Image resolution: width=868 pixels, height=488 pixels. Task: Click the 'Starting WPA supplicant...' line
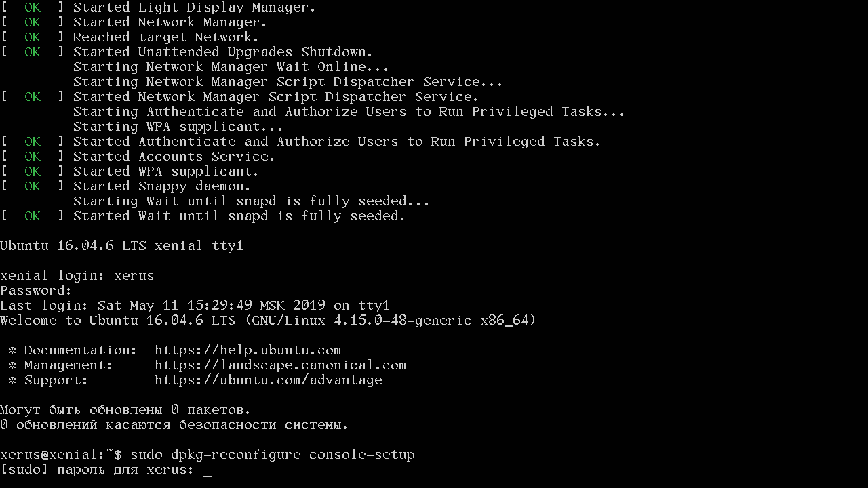[178, 127]
